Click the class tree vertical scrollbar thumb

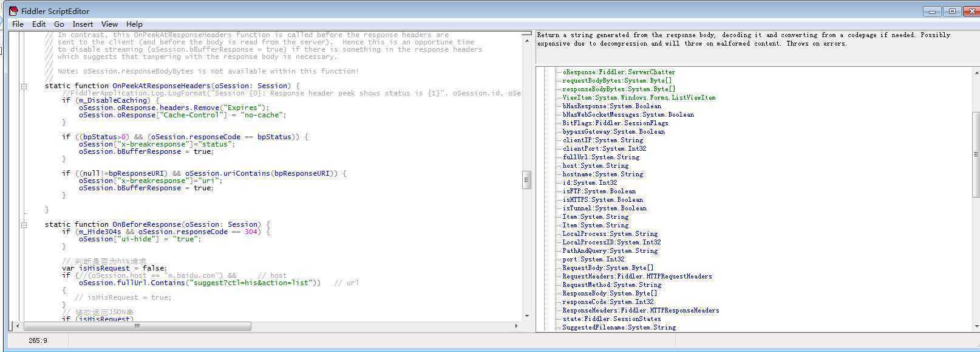tap(976, 154)
